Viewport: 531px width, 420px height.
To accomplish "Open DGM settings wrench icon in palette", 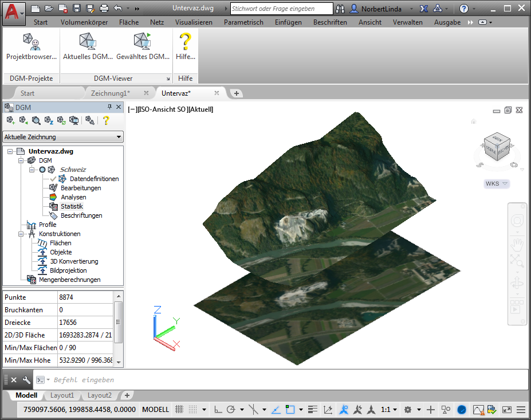I will [89, 120].
